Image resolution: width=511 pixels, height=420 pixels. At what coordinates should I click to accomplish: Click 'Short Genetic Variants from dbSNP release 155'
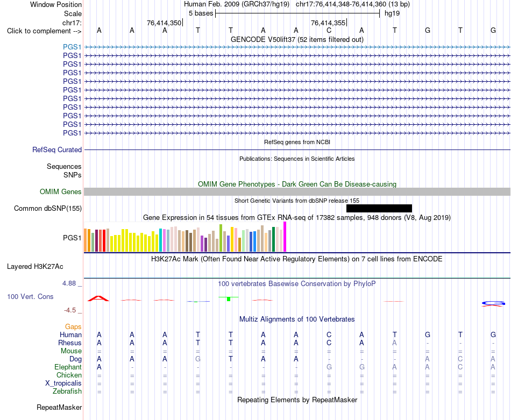[297, 201]
